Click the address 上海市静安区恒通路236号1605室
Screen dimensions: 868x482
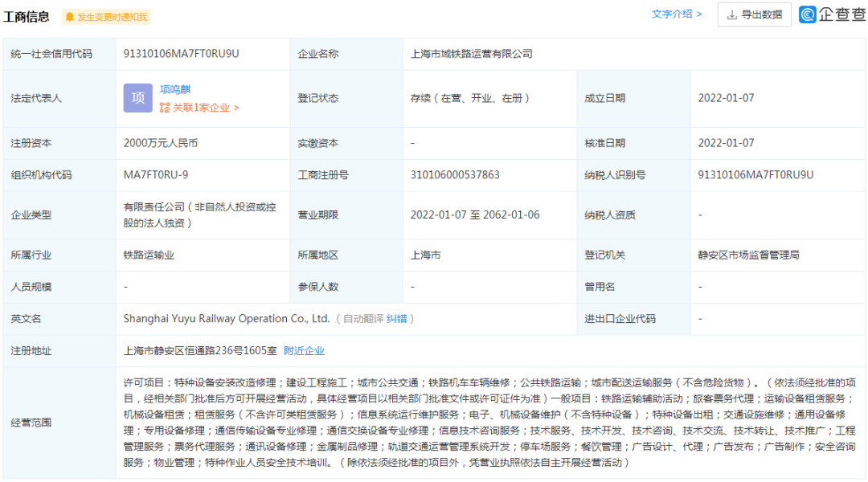click(x=200, y=351)
